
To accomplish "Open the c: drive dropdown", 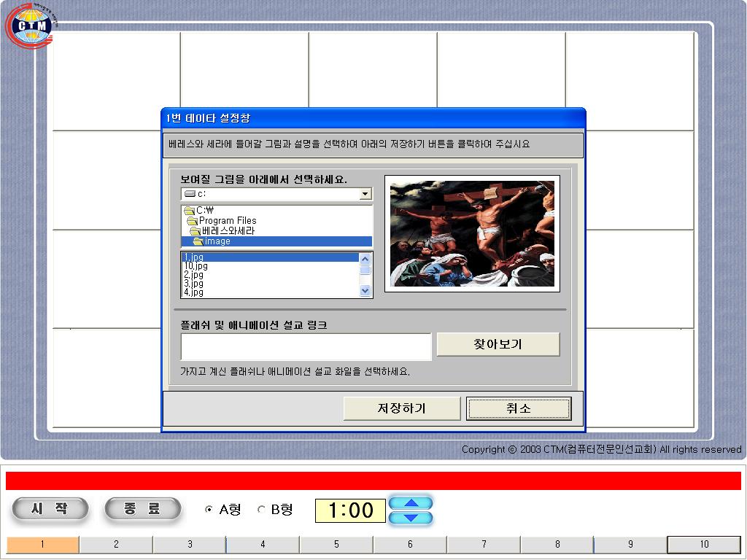I will [x=365, y=194].
